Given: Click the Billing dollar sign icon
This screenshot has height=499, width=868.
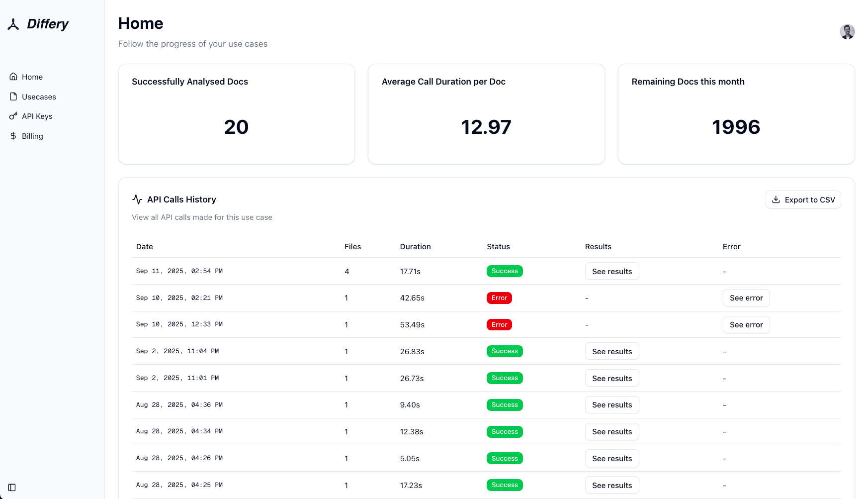Looking at the screenshot, I should [x=13, y=136].
